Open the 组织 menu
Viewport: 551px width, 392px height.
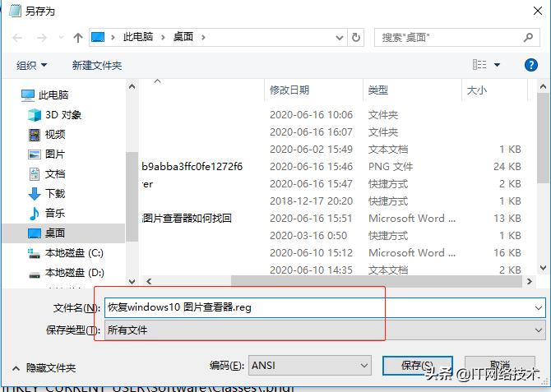click(31, 66)
